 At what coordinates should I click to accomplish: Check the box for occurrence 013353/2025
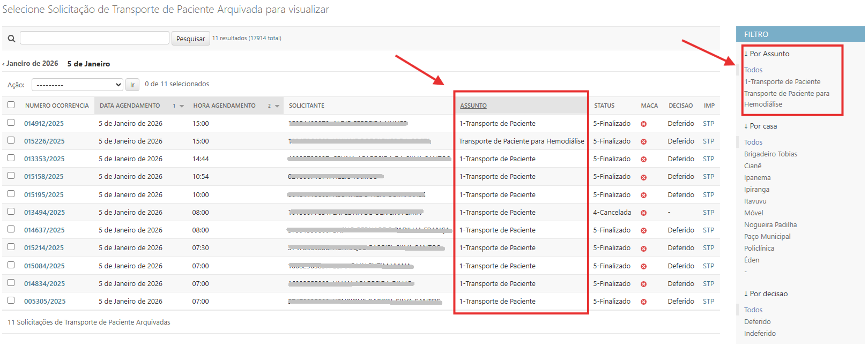11,158
